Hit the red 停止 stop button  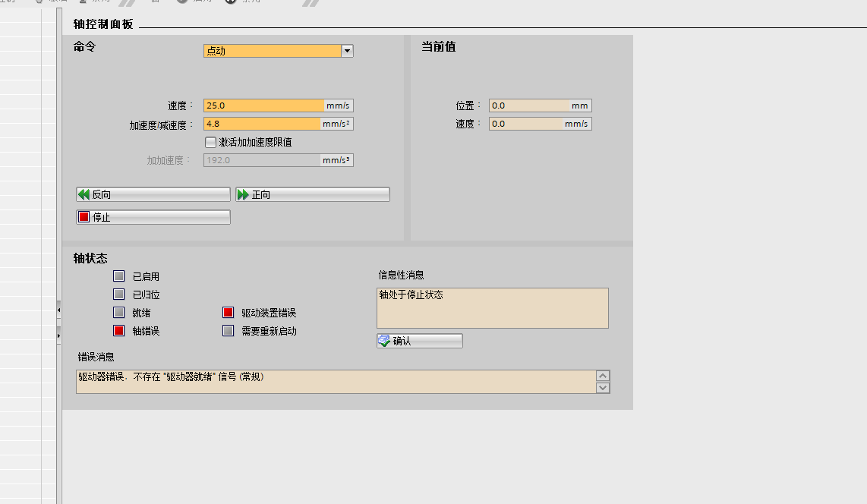click(x=153, y=218)
